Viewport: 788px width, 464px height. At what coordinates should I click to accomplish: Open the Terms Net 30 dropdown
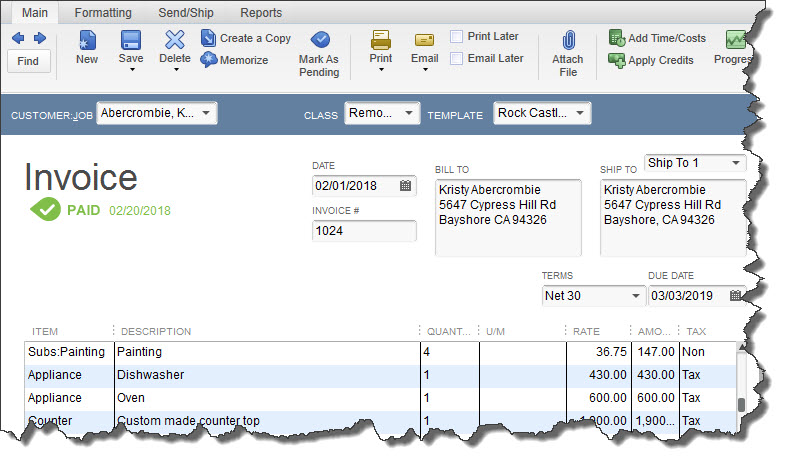636,296
